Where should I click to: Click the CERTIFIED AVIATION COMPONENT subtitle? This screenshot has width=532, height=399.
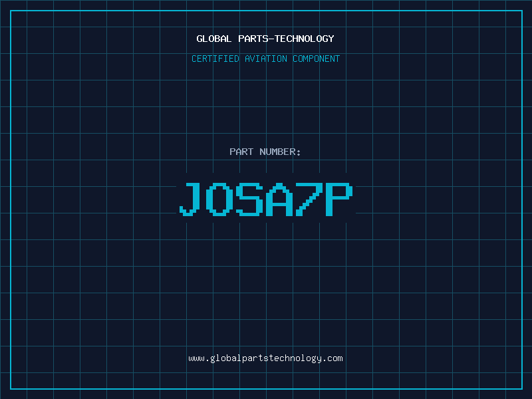click(265, 59)
